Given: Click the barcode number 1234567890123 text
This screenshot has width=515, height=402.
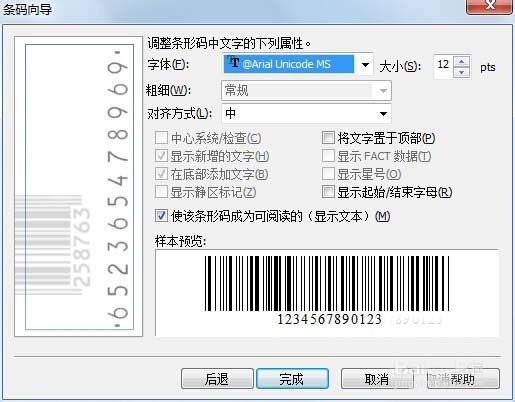Looking at the screenshot, I should click(x=329, y=319).
